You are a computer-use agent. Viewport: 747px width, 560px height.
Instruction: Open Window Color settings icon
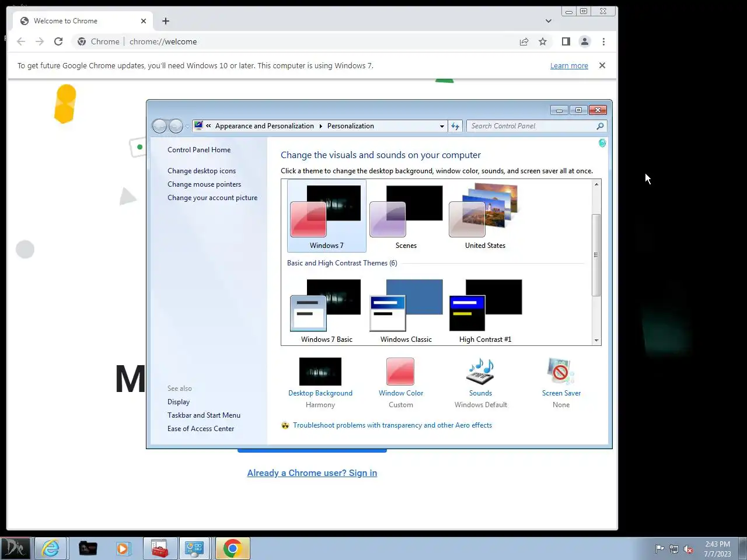pyautogui.click(x=400, y=371)
